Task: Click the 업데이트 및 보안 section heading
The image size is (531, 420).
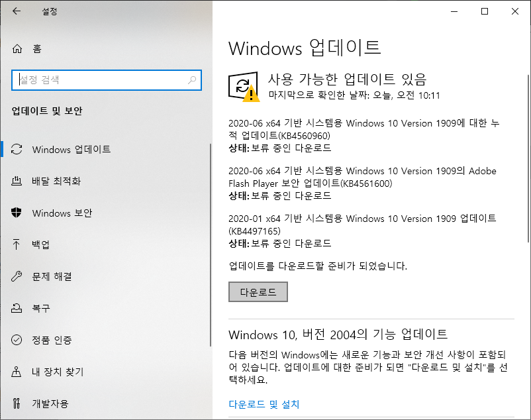Action: pos(47,111)
